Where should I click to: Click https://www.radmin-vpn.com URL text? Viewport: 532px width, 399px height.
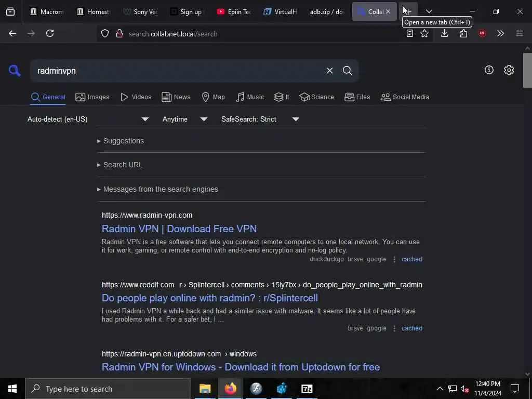point(147,215)
